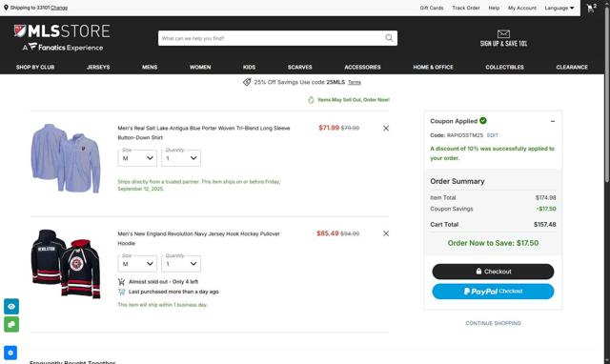Open Quantity dropdown for Real Salt Lake shirt
The image size is (610, 364).
[181, 158]
